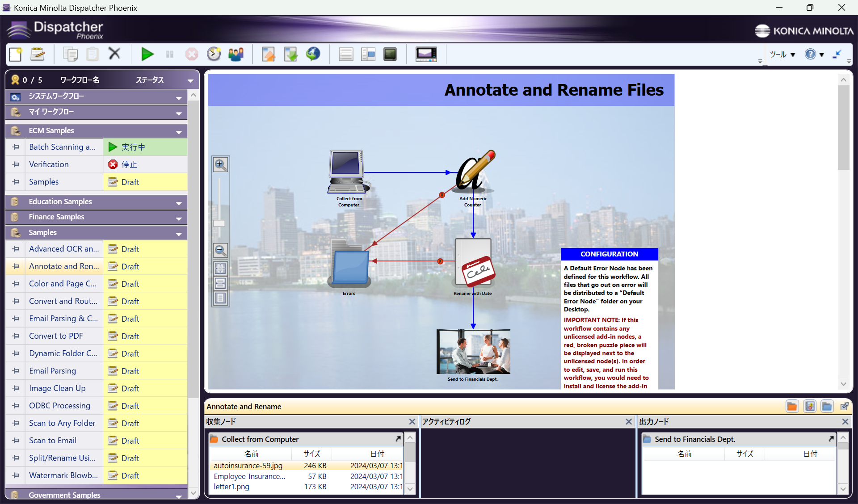The image size is (858, 504).
Task: Expand the Education Samples group
Action: point(179,203)
